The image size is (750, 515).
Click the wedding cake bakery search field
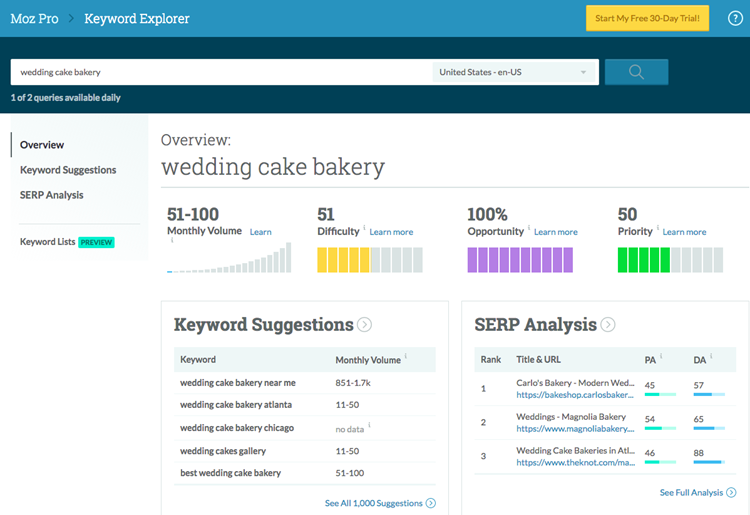[221, 72]
